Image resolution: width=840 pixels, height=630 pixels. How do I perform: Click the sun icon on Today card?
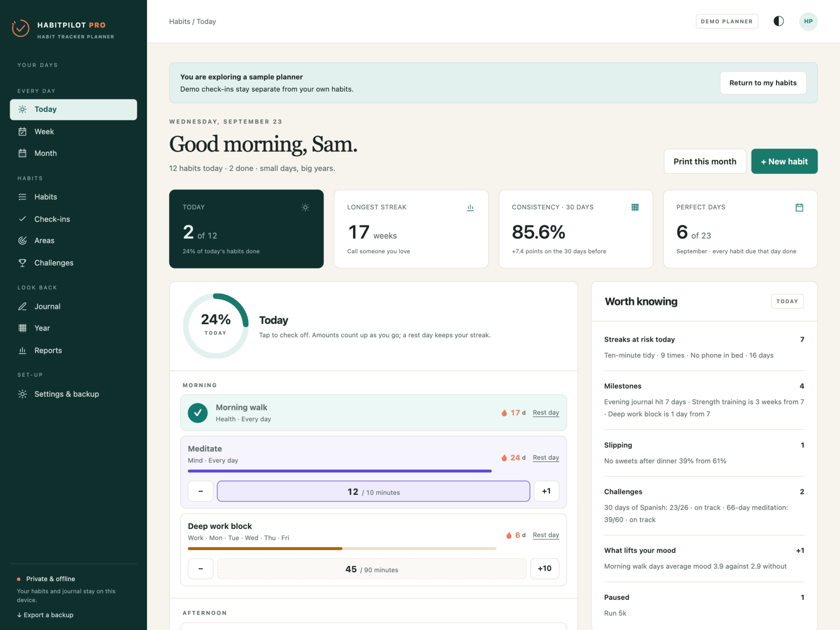pyautogui.click(x=305, y=207)
